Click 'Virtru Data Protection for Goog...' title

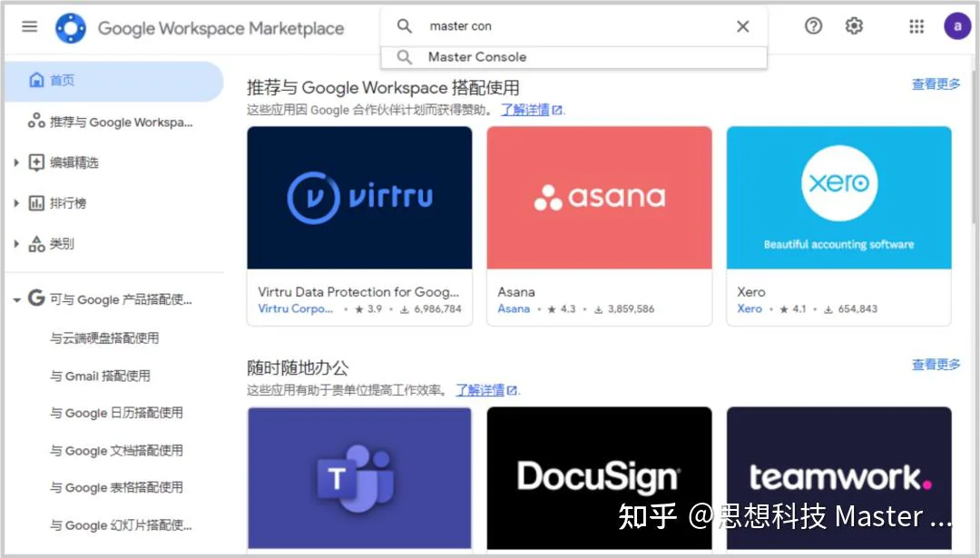pyautogui.click(x=358, y=292)
